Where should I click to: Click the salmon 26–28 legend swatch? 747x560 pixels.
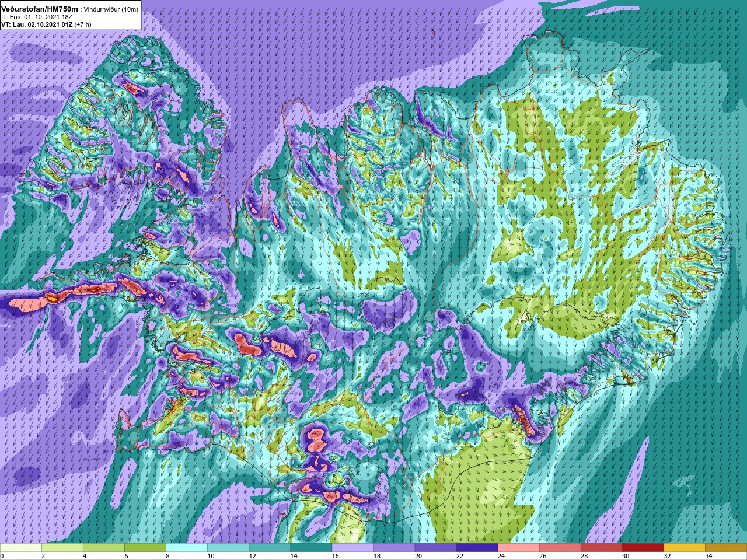tap(560, 548)
